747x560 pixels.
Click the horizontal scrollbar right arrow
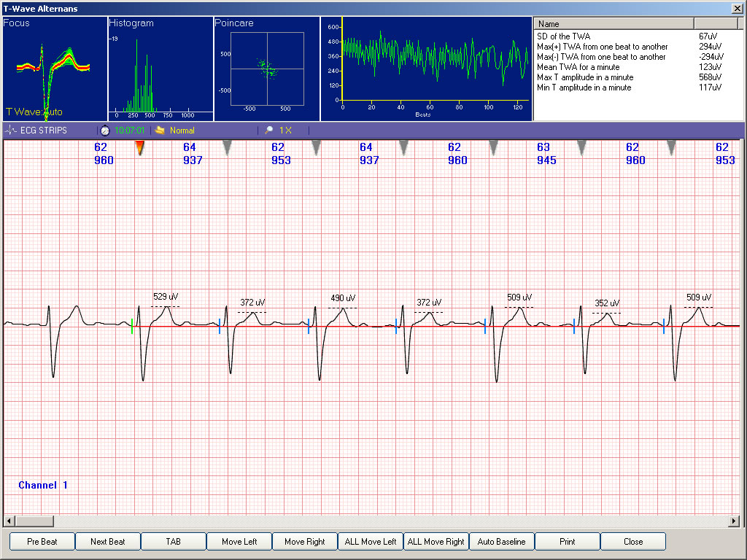[x=734, y=521]
